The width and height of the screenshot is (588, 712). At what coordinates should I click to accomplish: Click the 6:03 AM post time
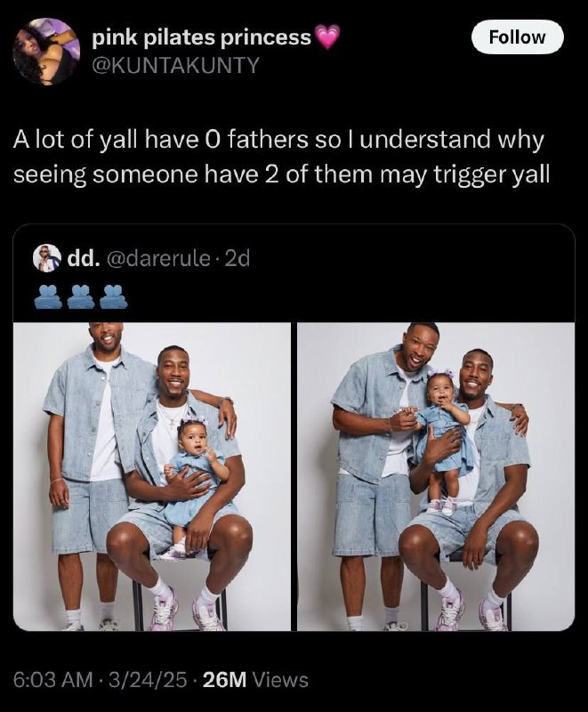point(52,680)
